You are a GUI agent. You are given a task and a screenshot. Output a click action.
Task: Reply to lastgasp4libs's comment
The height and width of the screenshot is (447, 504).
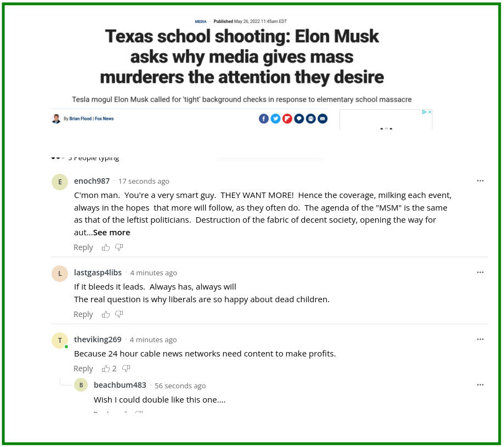point(83,314)
